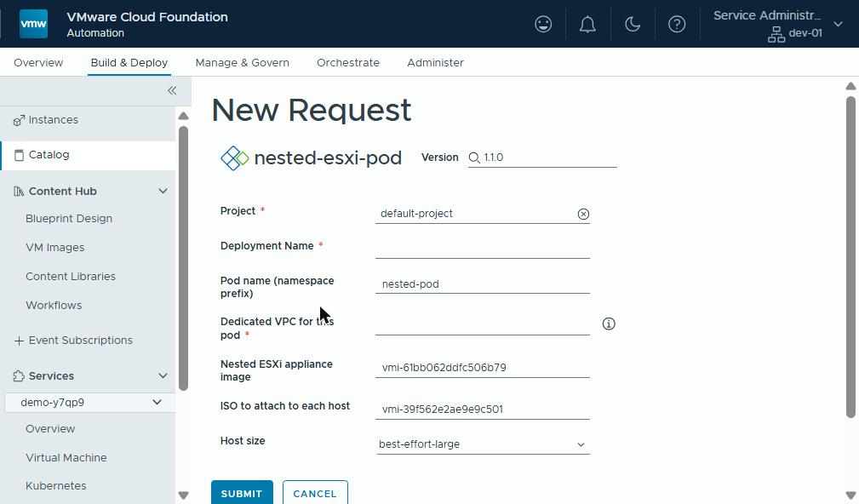Select the Build & Deploy tab

pyautogui.click(x=129, y=62)
